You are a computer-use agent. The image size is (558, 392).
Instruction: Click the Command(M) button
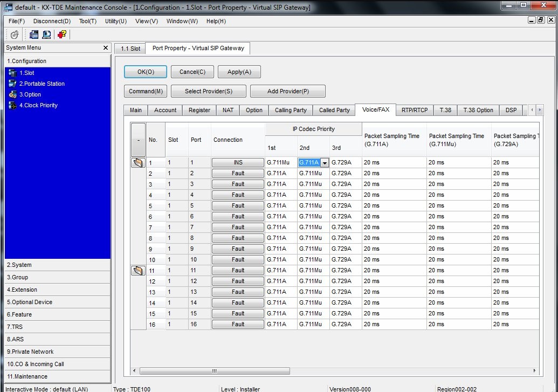click(146, 91)
